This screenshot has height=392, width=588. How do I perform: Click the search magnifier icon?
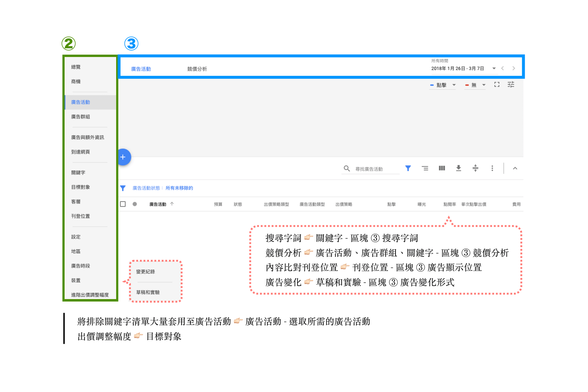[347, 168]
